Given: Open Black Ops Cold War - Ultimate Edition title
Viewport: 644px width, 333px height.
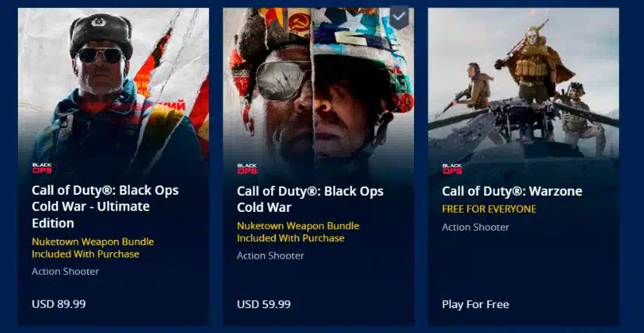Looking at the screenshot, I should (105, 207).
